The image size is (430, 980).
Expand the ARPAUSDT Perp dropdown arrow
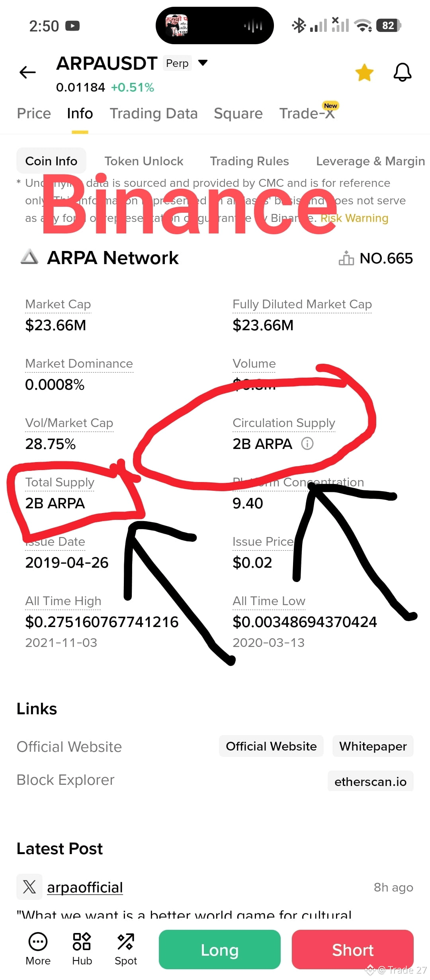tap(203, 63)
